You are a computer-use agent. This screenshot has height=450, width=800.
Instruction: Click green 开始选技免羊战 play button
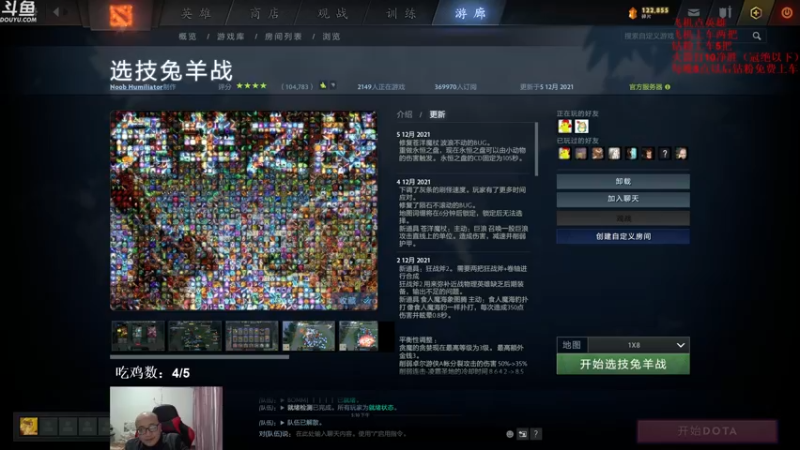623,364
